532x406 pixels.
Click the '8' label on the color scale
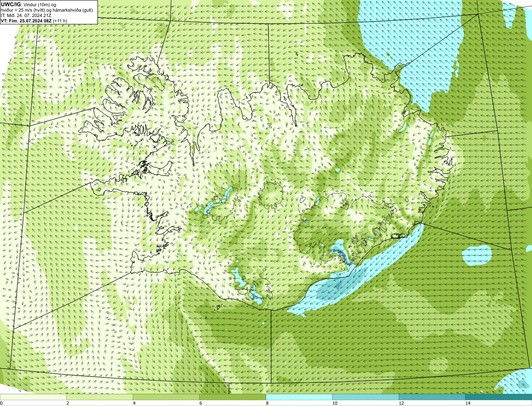pyautogui.click(x=267, y=403)
